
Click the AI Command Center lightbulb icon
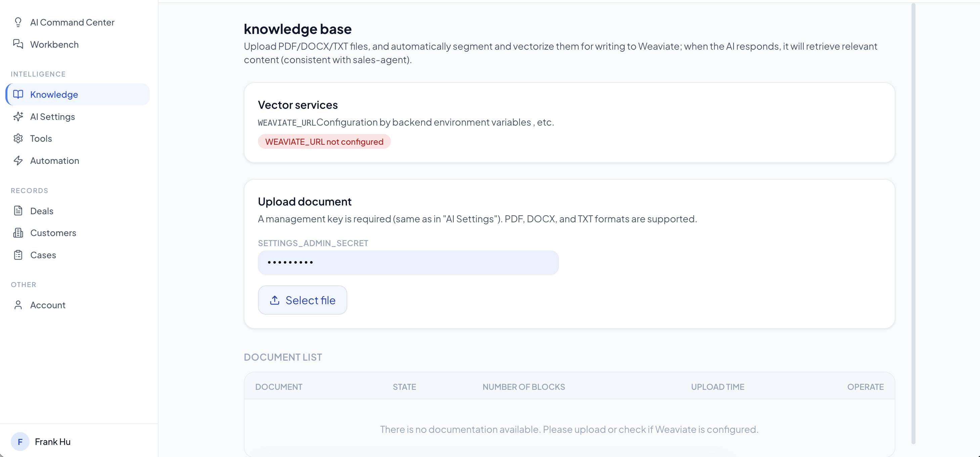(18, 22)
